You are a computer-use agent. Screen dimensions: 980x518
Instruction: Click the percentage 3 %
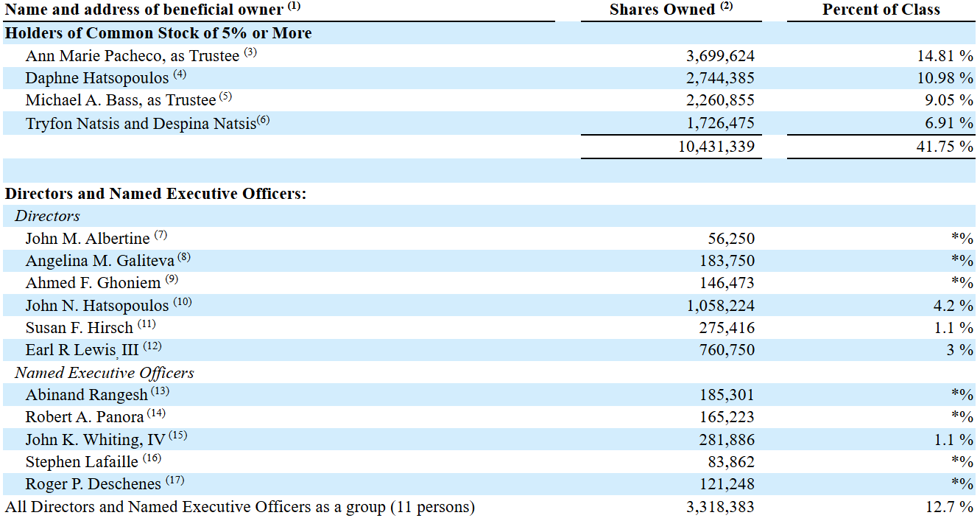pos(960,350)
